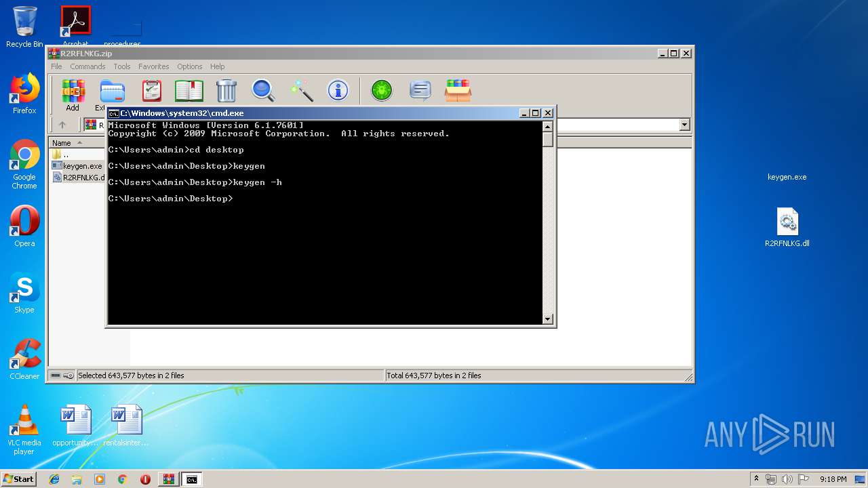Click the View book icon in WinRAR
The width and height of the screenshot is (868, 488).
[x=189, y=90]
